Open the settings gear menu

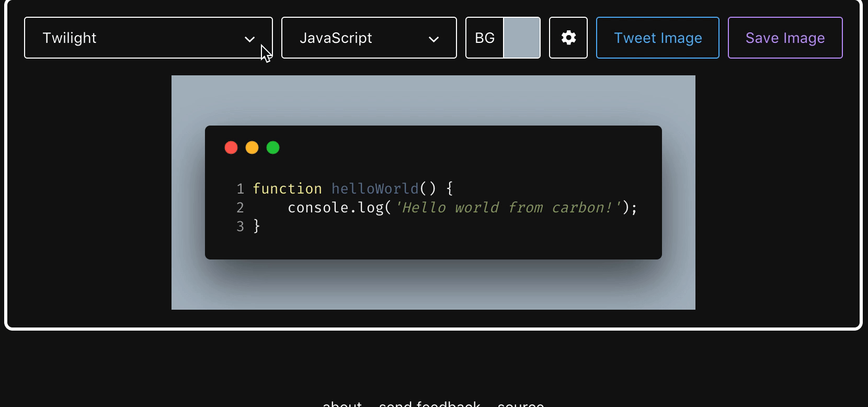click(568, 38)
